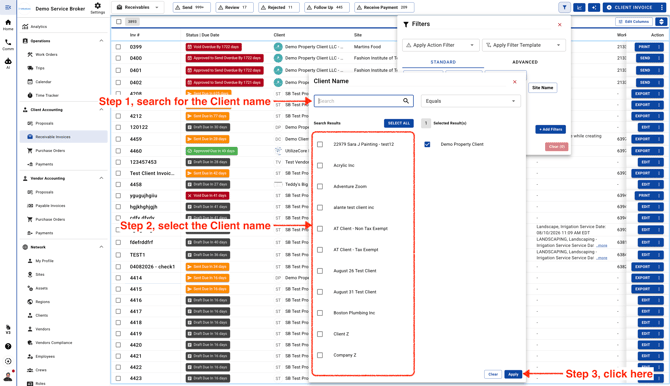Open Apply Action Filter dropdown

(x=440, y=45)
